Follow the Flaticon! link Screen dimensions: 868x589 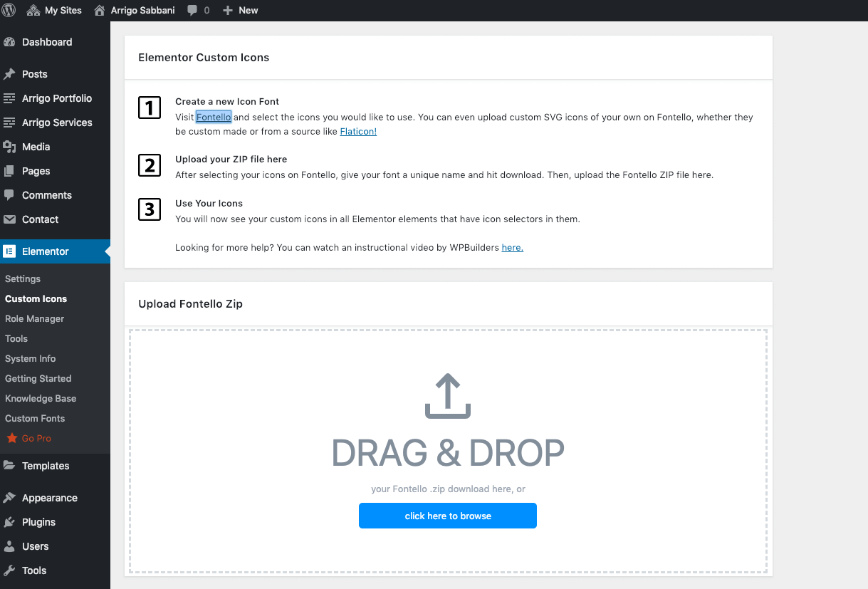coord(358,132)
